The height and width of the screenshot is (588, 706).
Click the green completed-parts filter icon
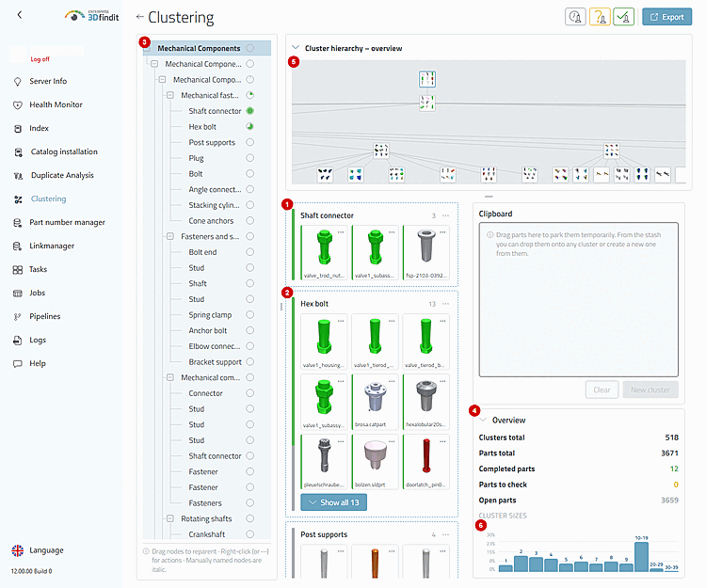pyautogui.click(x=624, y=17)
